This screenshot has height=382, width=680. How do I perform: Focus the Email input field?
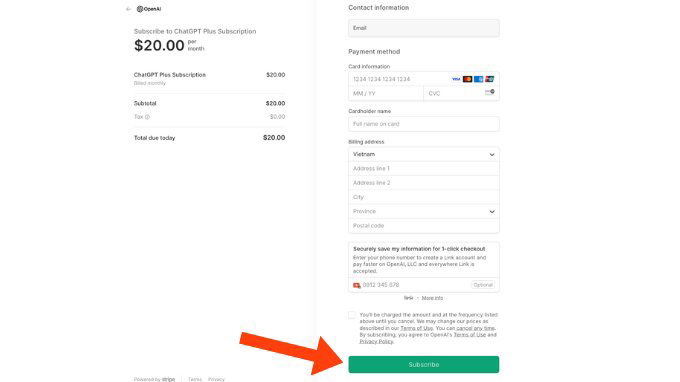point(424,28)
